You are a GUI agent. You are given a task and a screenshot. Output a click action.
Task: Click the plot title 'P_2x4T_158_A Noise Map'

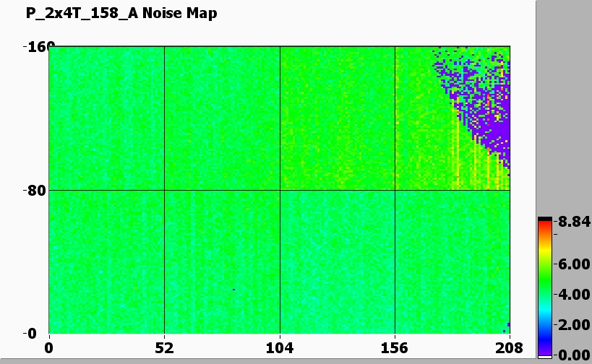coord(121,14)
